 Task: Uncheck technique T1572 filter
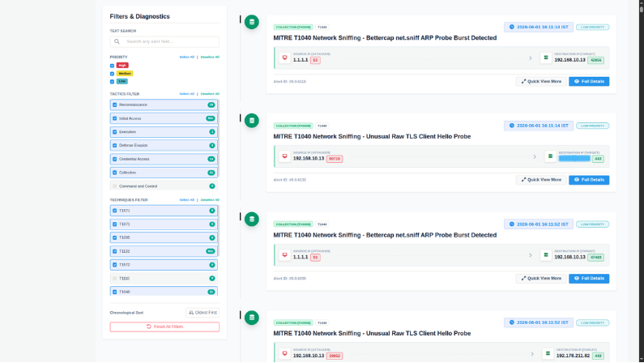(114, 265)
